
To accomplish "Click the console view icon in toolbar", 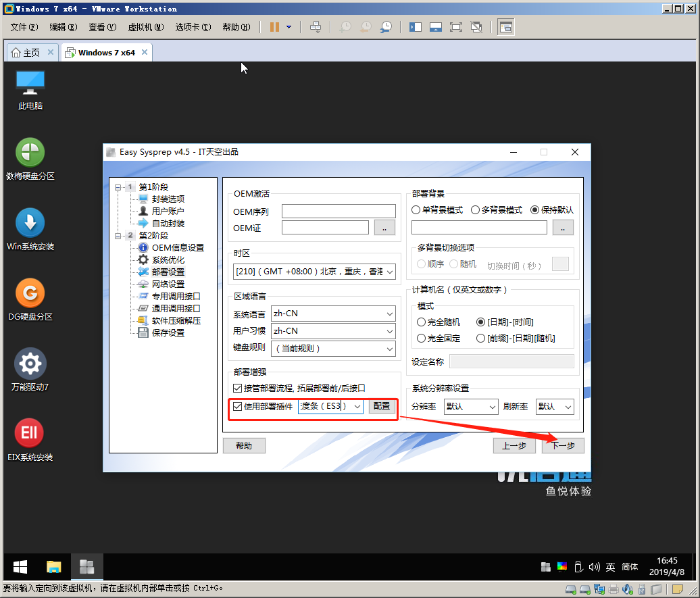I will [506, 27].
